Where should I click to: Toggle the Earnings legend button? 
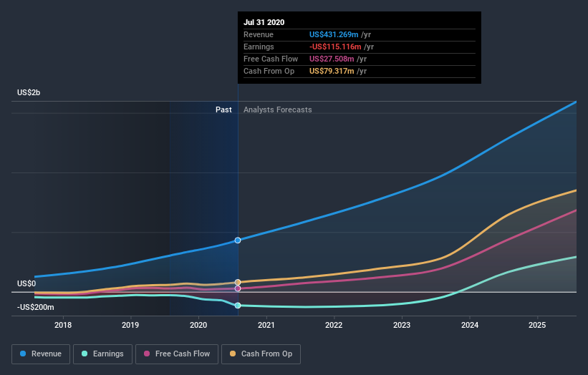tap(102, 354)
